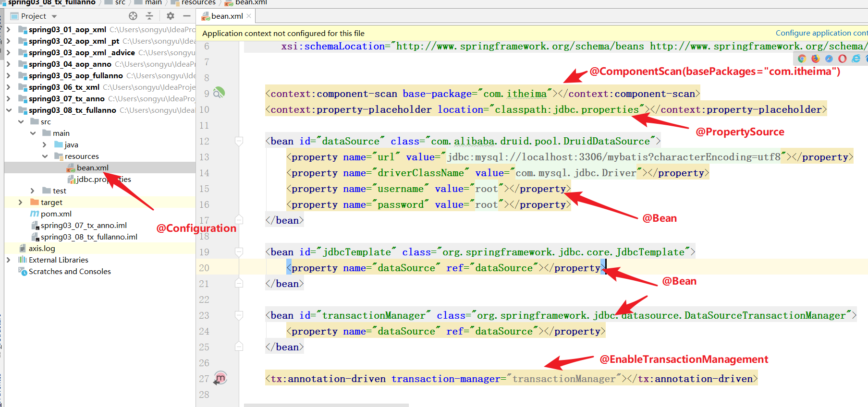Open preview in Safari browser icon

tap(829, 59)
